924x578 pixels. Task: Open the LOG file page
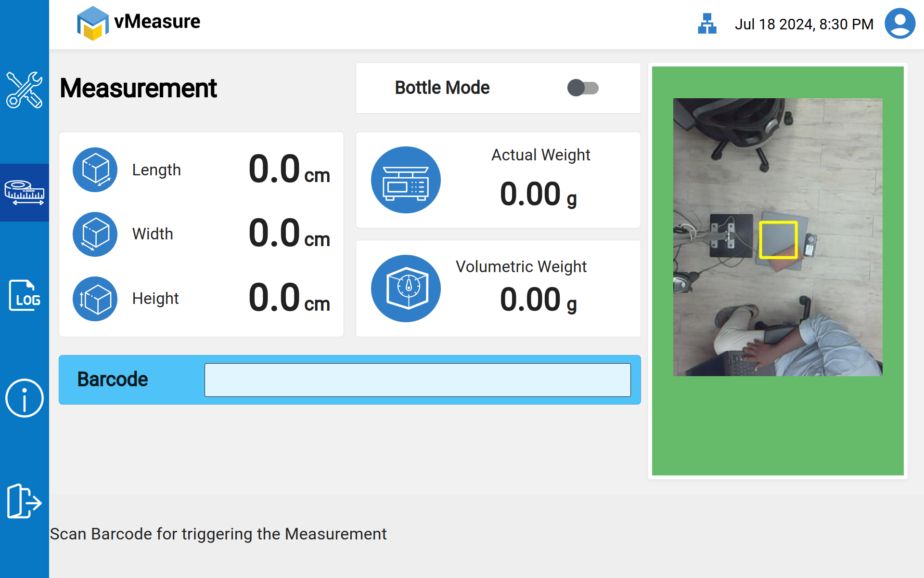(24, 295)
